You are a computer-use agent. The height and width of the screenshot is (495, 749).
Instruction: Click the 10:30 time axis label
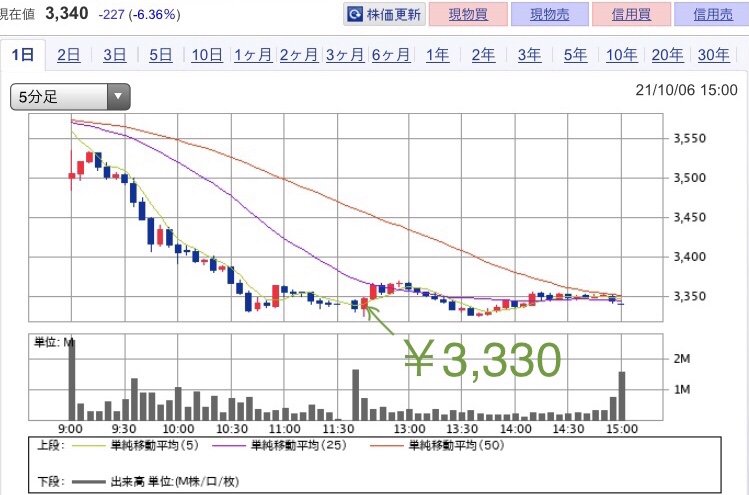(x=232, y=429)
